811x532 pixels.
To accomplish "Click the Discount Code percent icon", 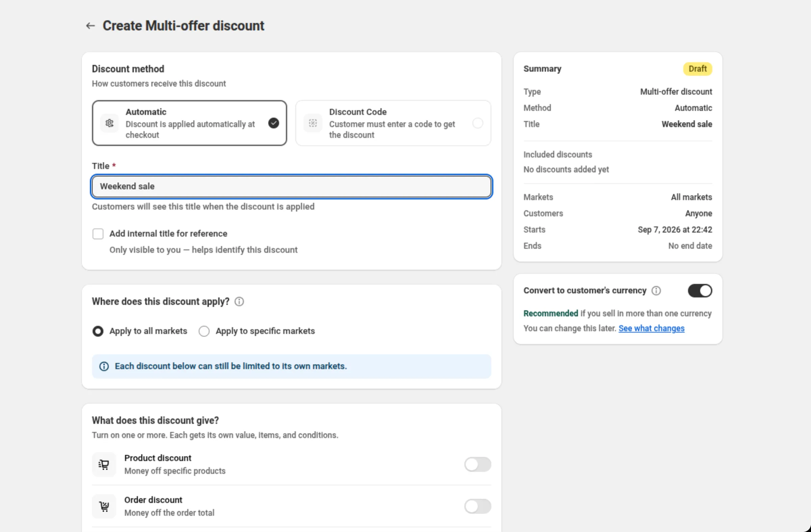I will 313,123.
